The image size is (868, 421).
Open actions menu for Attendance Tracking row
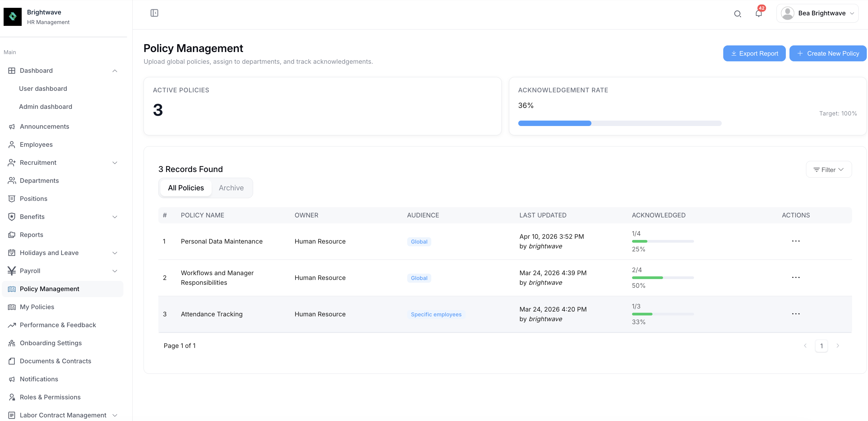[x=795, y=314]
